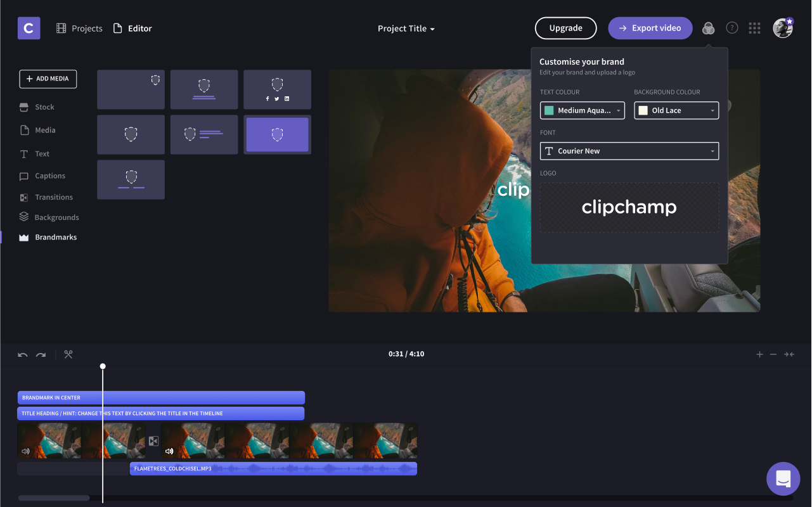Click the timeline playhead marker handle

point(103,366)
